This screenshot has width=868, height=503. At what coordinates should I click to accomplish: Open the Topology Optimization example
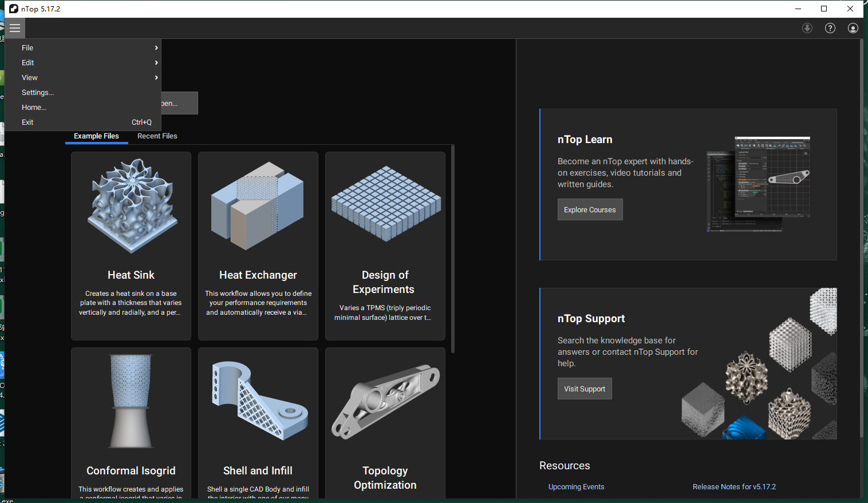tap(385, 422)
